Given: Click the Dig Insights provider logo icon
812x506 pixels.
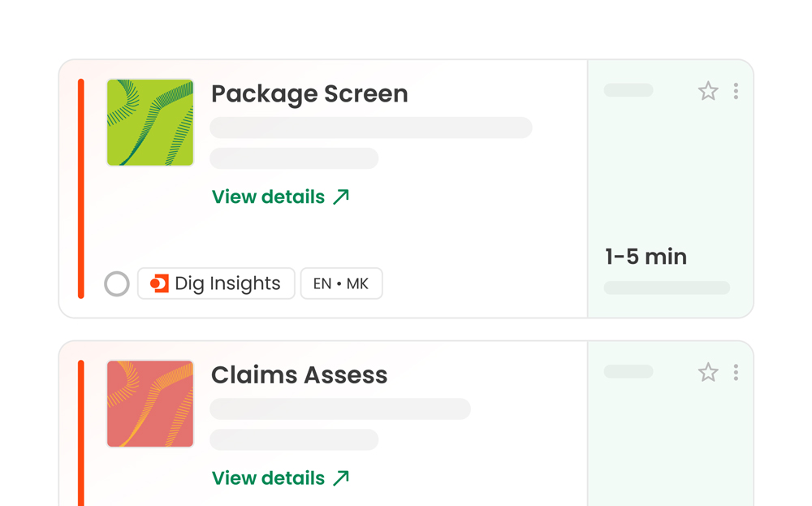Looking at the screenshot, I should [x=159, y=283].
